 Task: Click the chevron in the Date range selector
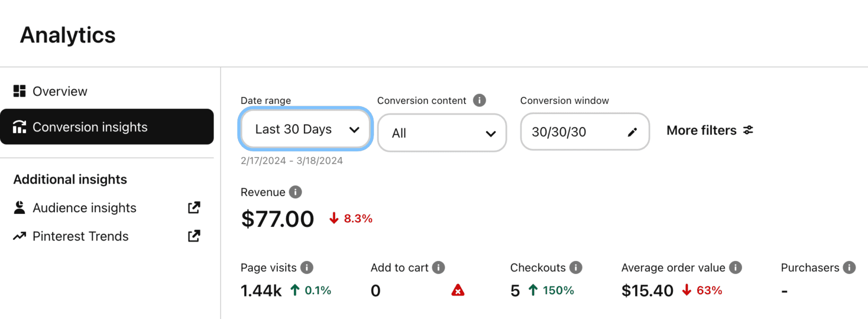(x=354, y=130)
